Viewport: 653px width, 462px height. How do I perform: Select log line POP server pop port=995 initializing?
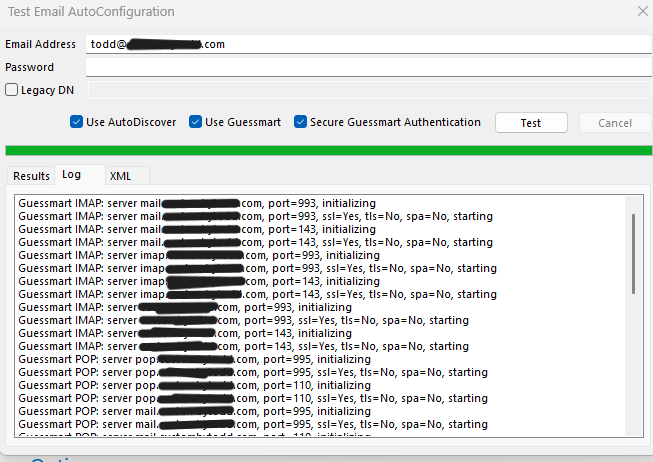(194, 359)
